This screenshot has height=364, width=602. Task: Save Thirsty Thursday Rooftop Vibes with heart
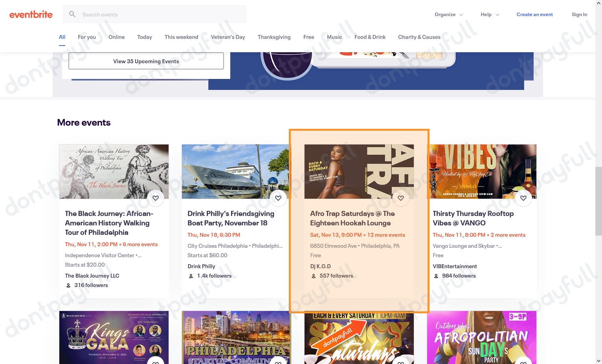click(523, 198)
